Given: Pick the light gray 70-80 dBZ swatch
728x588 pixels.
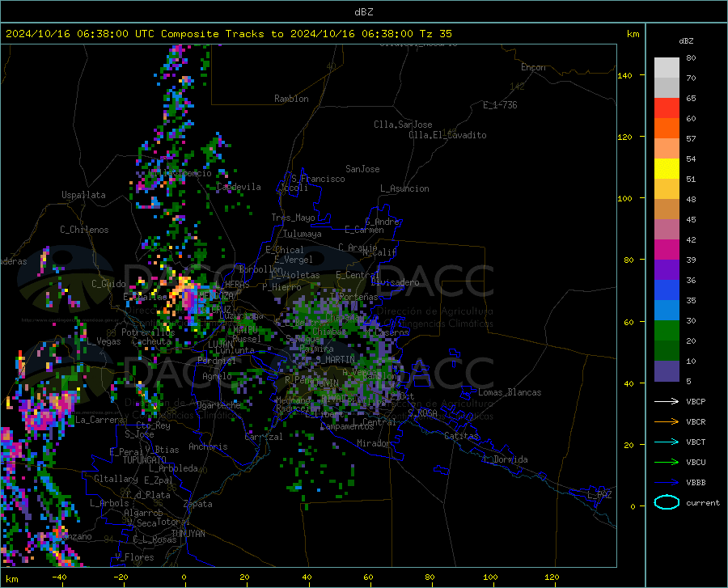Looking at the screenshot, I should (667, 68).
